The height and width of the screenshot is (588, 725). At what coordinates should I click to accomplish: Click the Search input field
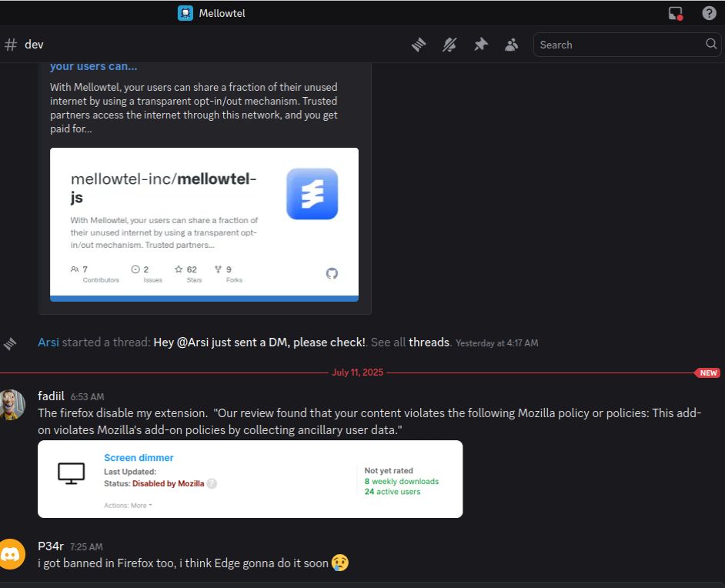[x=627, y=45]
